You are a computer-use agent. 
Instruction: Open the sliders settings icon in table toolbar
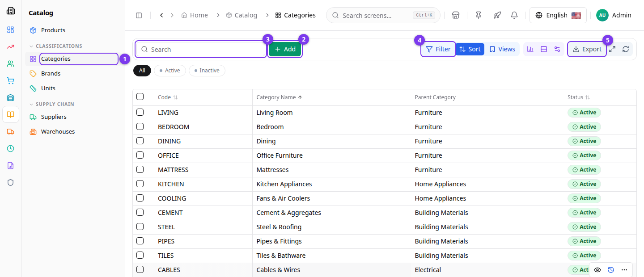coord(557,49)
